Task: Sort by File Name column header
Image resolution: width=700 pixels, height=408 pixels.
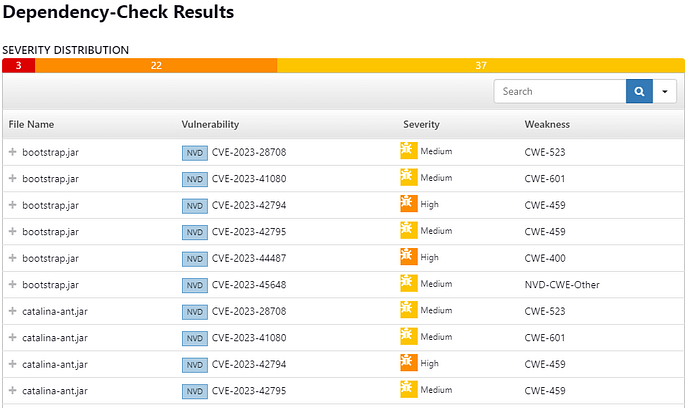Action: [31, 125]
